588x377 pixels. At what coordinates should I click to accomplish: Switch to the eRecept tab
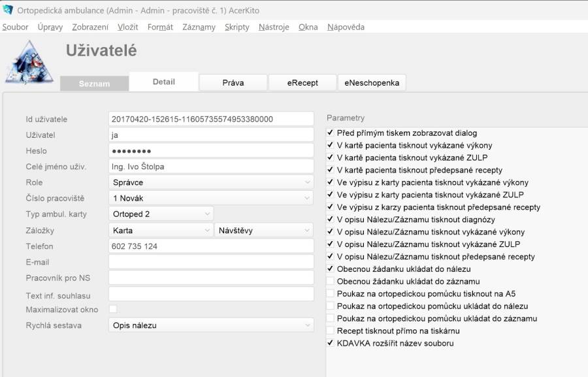click(x=302, y=83)
